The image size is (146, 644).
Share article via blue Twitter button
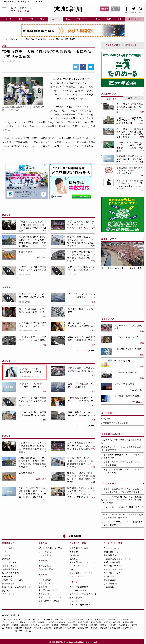tap(76, 67)
